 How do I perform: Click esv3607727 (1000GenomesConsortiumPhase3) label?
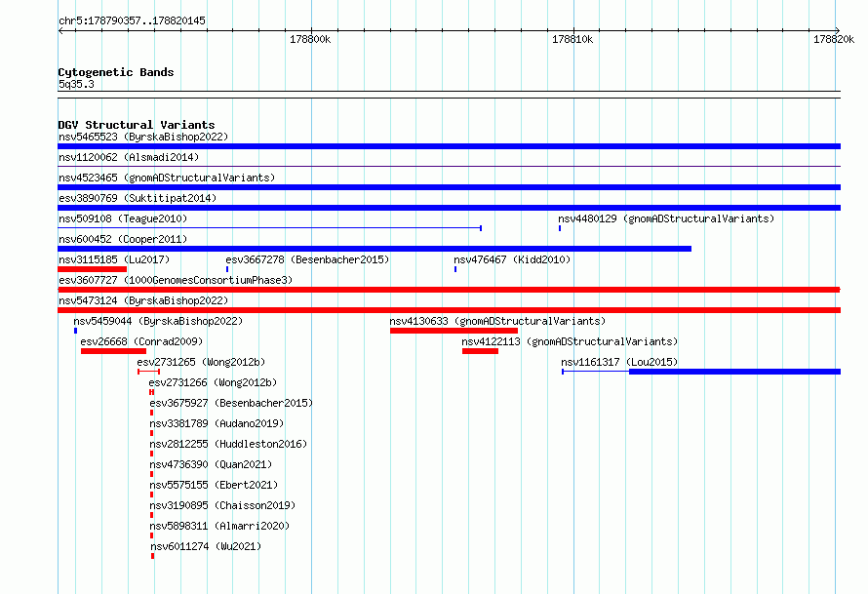[x=176, y=280]
